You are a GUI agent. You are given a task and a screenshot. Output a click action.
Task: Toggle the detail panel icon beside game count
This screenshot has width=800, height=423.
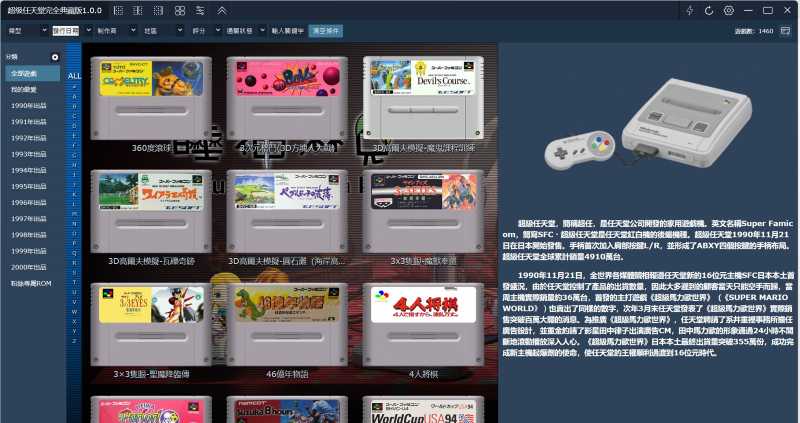[x=786, y=31]
